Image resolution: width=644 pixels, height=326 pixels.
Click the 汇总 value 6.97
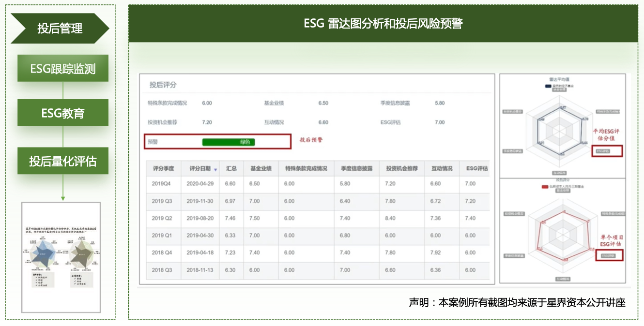[230, 201]
